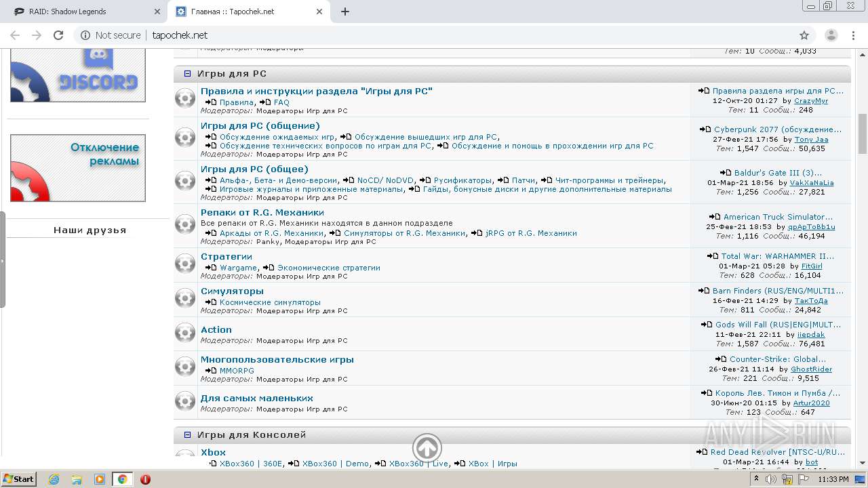Click forum status icon beside Репаки от R.G. Механики

point(185,224)
